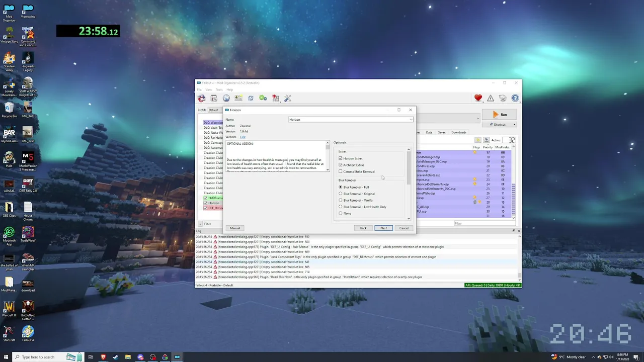Uncheck the Horizon Extras checkbox

click(341, 158)
